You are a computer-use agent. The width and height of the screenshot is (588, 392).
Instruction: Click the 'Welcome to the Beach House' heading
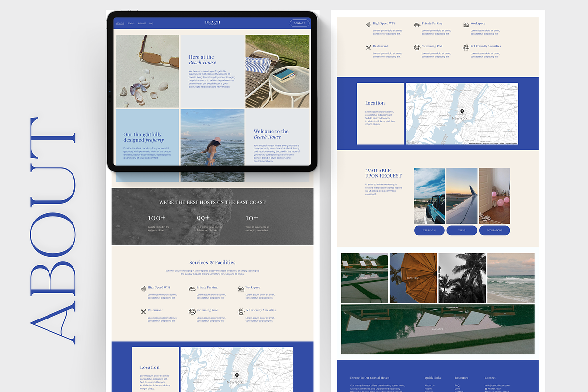point(271,134)
